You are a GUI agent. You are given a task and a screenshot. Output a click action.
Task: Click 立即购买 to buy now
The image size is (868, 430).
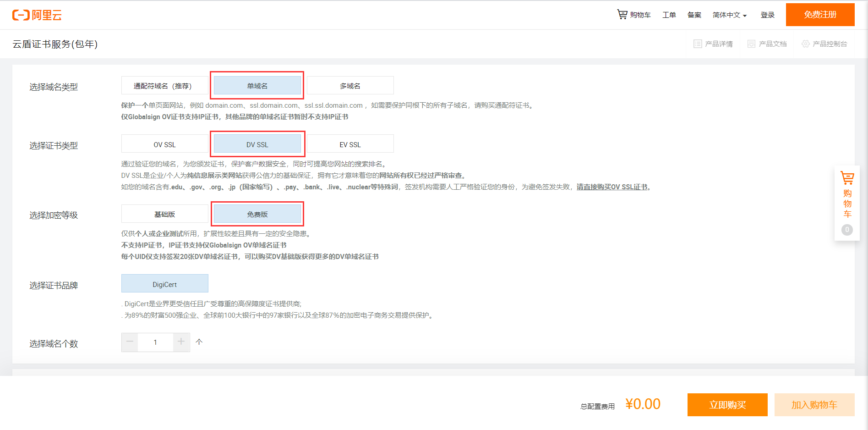coord(727,405)
